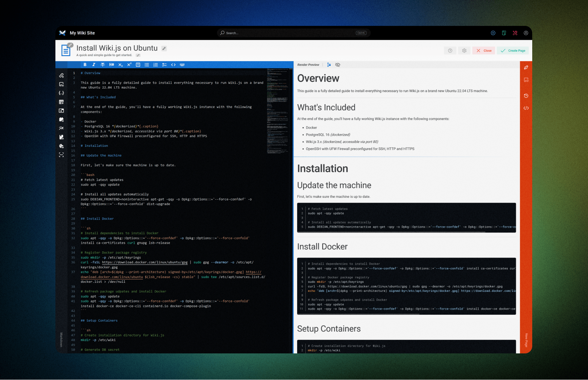The width and height of the screenshot is (588, 380).
Task: Insert an unordered bullet list
Action: 147,64
